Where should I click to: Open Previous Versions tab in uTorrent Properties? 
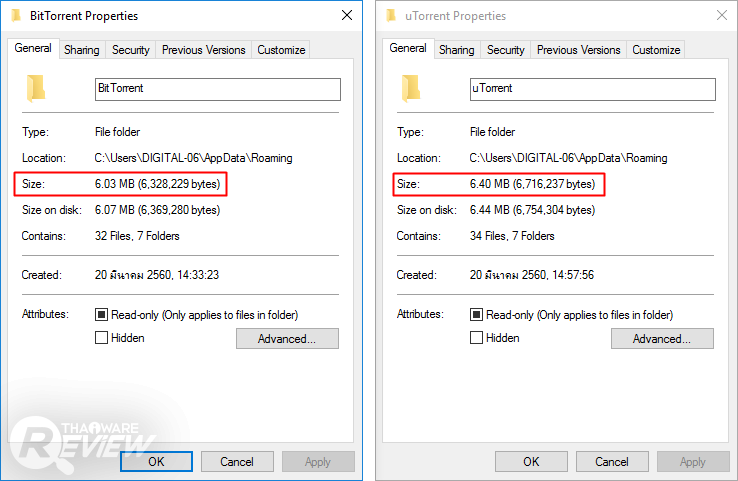pyautogui.click(x=578, y=50)
